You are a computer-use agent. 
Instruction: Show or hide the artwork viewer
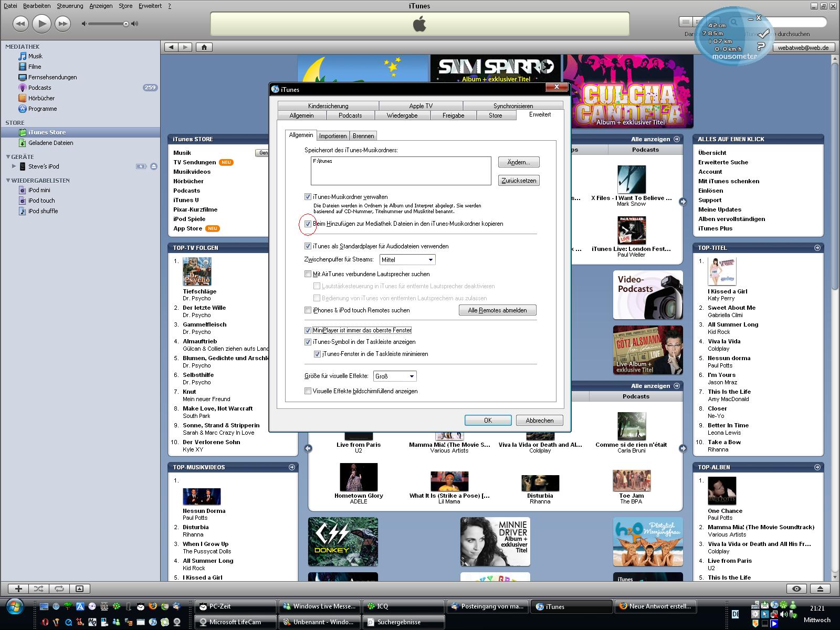79,589
